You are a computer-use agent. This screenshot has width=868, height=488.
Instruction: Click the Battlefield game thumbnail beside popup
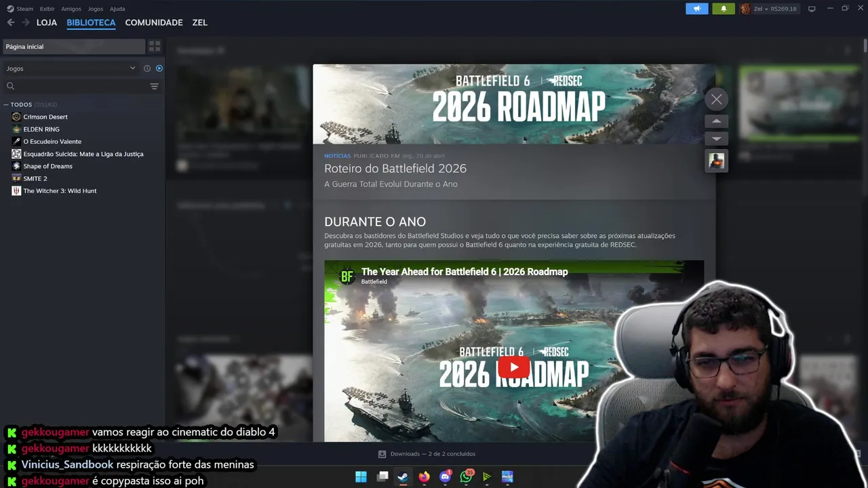pos(716,161)
